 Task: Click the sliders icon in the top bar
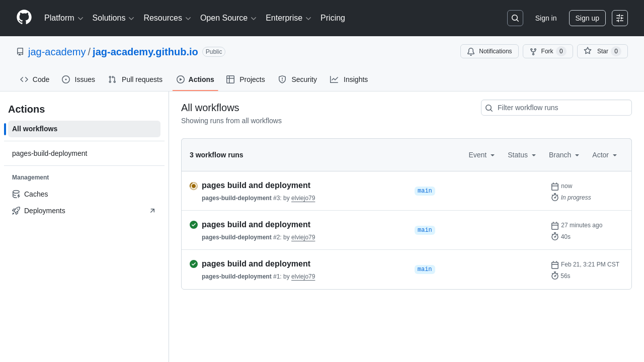pos(619,18)
